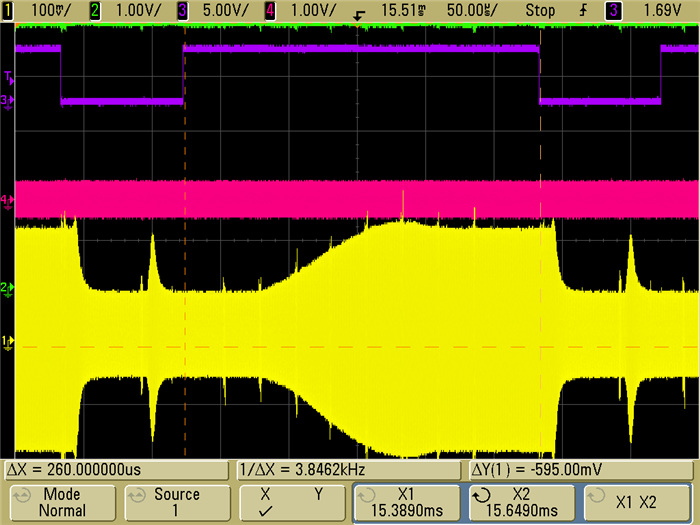Click the active rotary icon on X2 softkey
The width and height of the screenshot is (700, 525).
coord(481,496)
